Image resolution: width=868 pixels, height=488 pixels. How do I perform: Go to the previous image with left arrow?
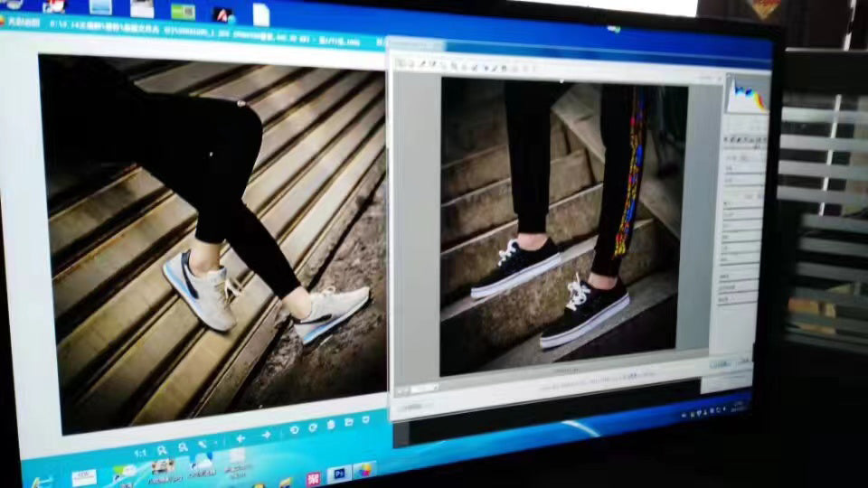point(241,438)
